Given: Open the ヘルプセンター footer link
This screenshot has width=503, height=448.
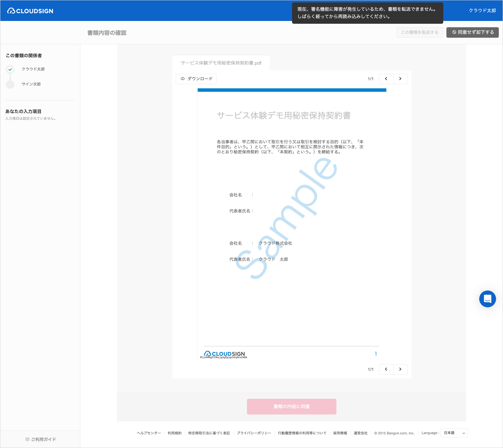Looking at the screenshot, I should click(x=149, y=433).
